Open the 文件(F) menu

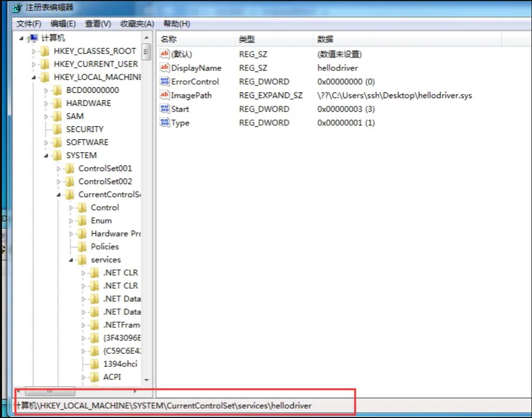coord(29,24)
